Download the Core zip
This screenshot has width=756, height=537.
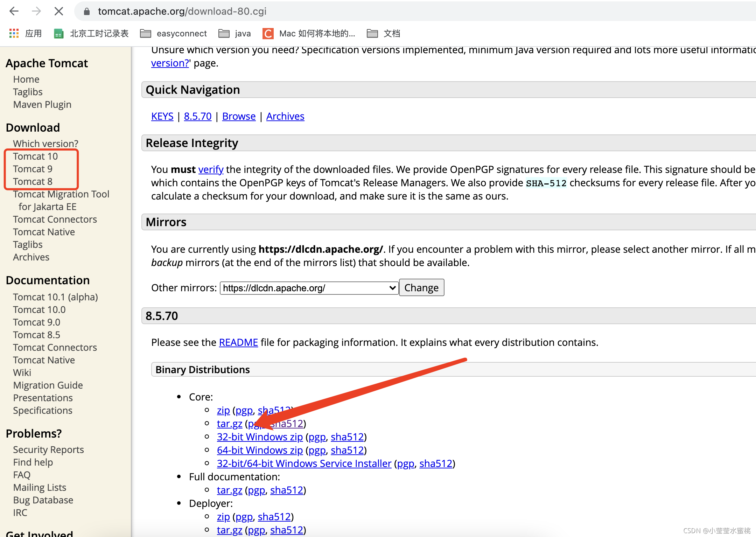[223, 410]
